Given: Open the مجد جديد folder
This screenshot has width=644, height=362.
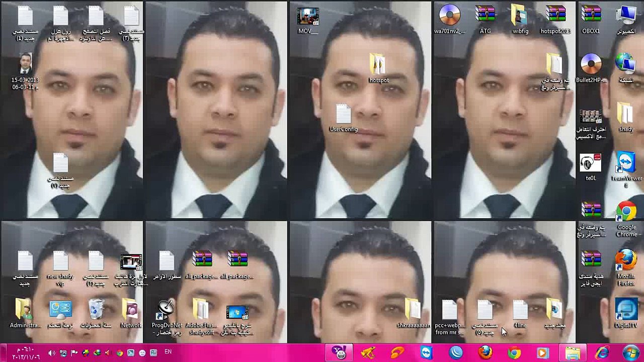Looking at the screenshot, I should click(555, 314).
